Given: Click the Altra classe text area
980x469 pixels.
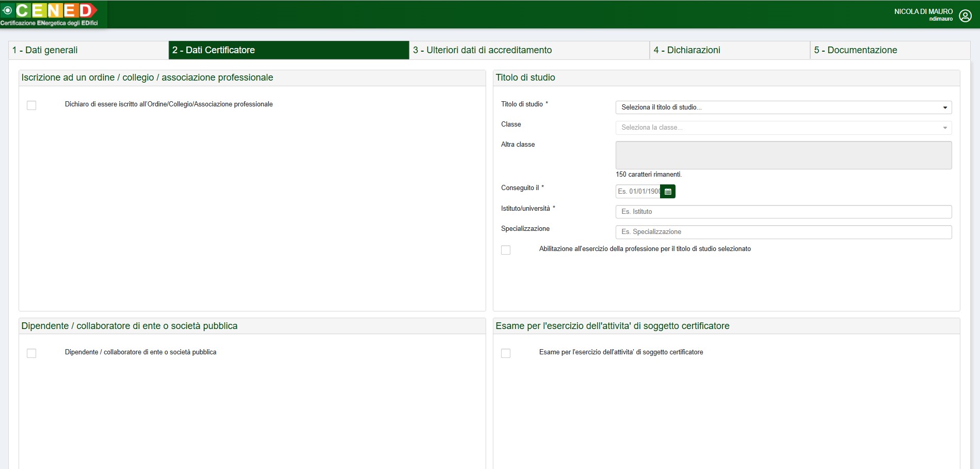Looking at the screenshot, I should 783,155.
